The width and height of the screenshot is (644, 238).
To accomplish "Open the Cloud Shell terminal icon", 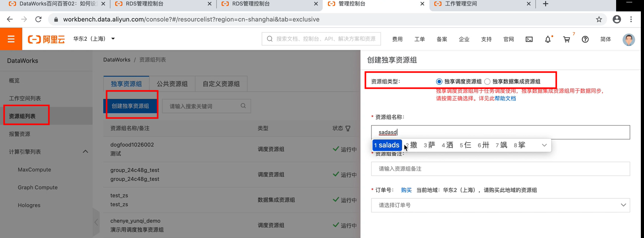I will point(529,39).
